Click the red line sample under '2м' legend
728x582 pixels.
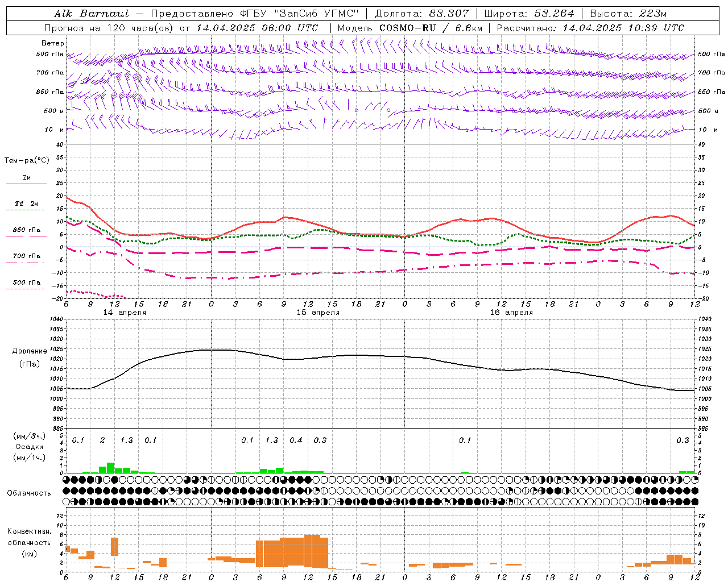click(x=26, y=184)
